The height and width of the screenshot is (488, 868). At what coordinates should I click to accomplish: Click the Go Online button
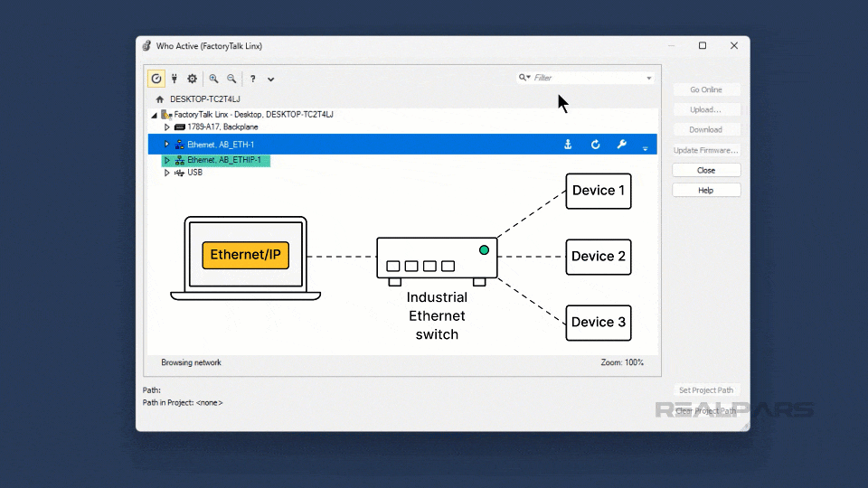tap(706, 89)
